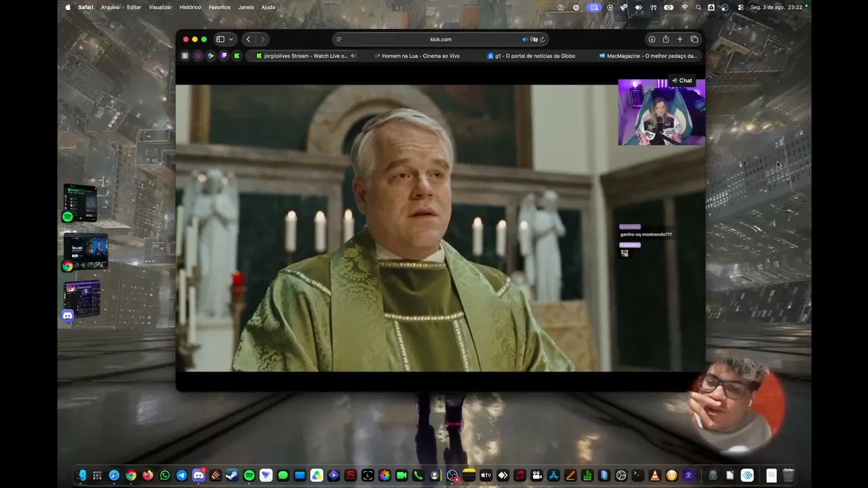868x488 pixels.
Task: Click the streamer webcam overlay thumbnail
Action: [x=661, y=113]
